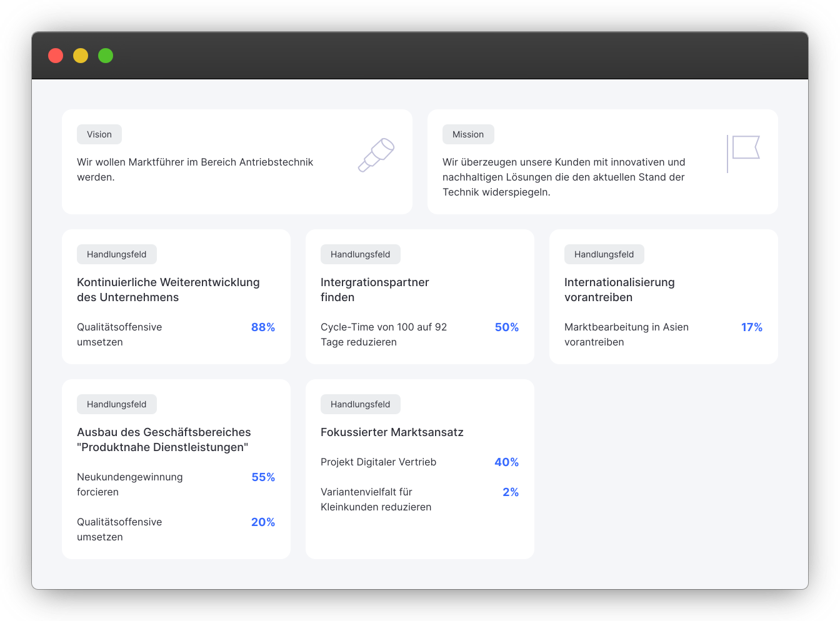Open the 55% Neukundengewinnung progress value
The image size is (840, 621).
tap(263, 477)
